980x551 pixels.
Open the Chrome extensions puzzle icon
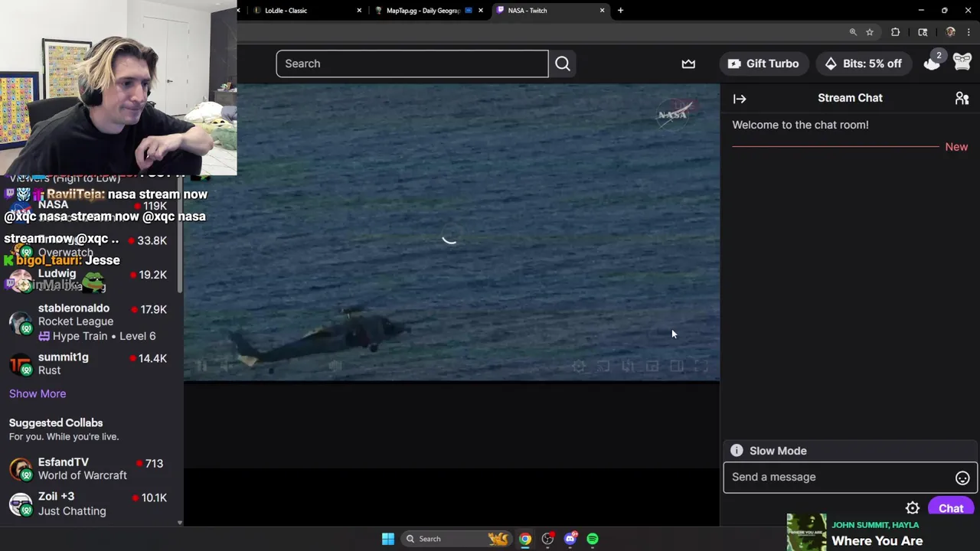coord(895,32)
